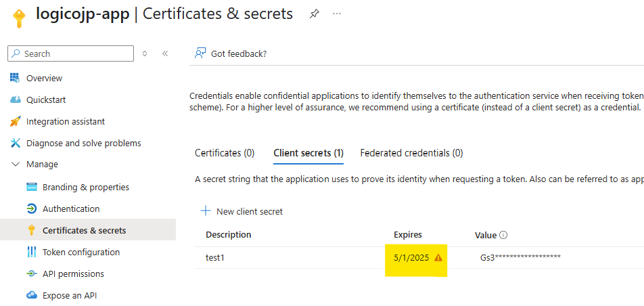Viewport: 644px width, 306px height.
Task: Collapse the Manage section chevron
Action: click(15, 165)
